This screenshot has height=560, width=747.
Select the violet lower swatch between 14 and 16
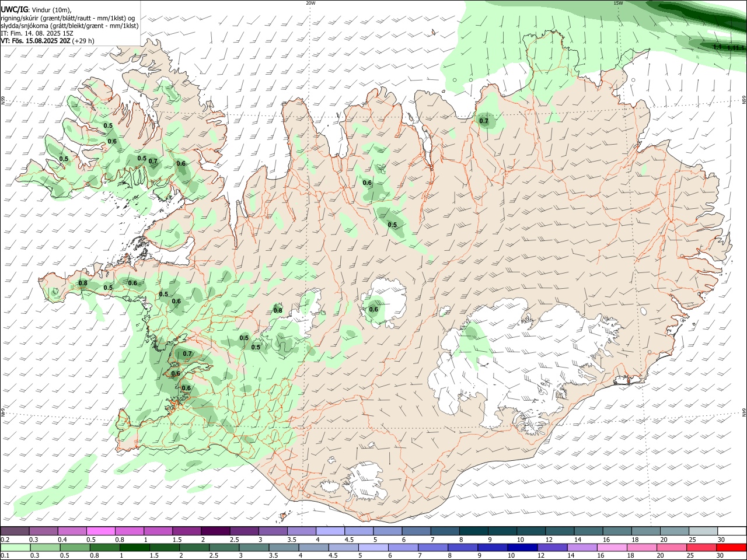tap(582, 548)
